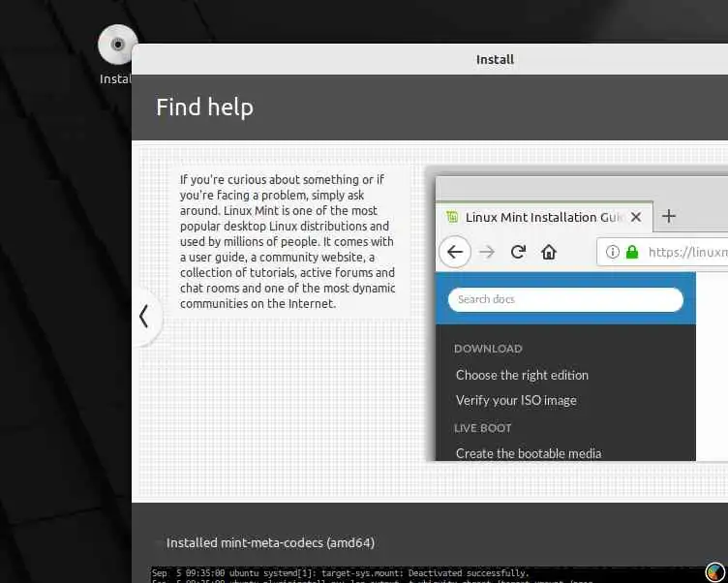Screen dimensions: 728x583
Task: Click the Mint favicon on the browser tab
Action: point(452,217)
